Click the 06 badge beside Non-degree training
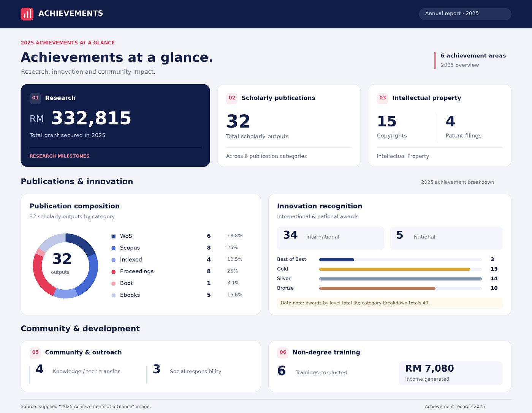The height and width of the screenshot is (413, 532). [283, 352]
